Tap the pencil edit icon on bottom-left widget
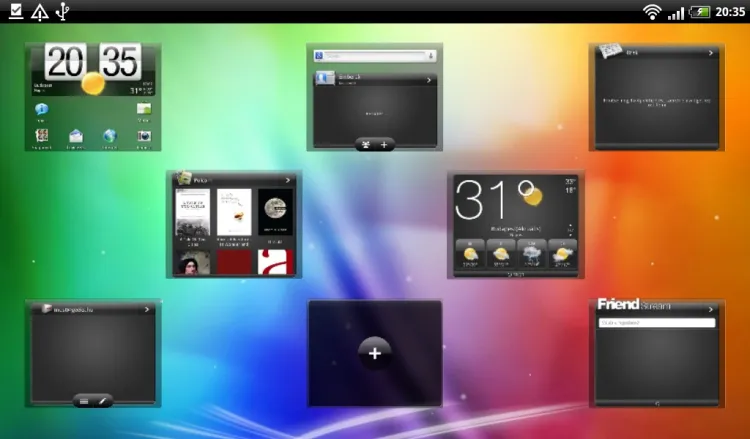The image size is (750, 439). point(102,400)
